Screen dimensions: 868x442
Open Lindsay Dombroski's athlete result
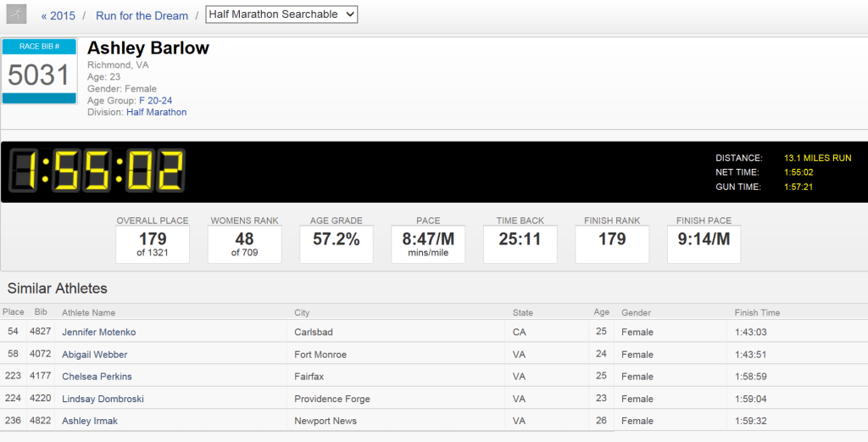tap(102, 399)
